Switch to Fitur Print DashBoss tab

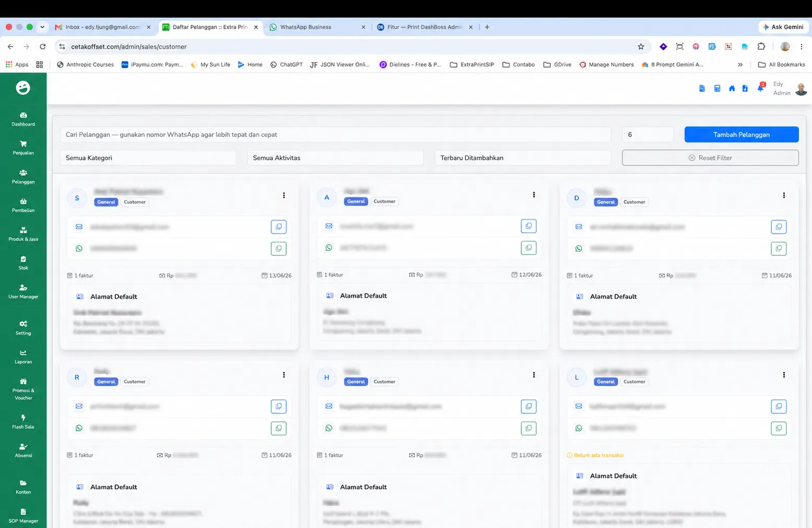pos(424,27)
